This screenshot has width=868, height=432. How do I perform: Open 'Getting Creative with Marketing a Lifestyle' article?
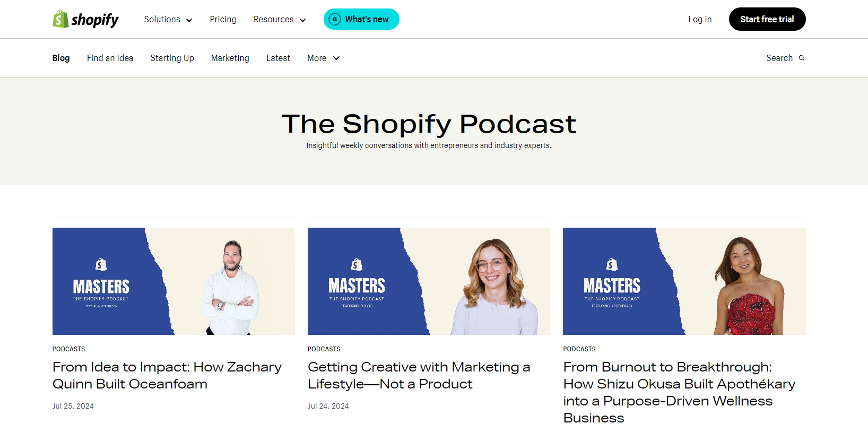pyautogui.click(x=419, y=375)
